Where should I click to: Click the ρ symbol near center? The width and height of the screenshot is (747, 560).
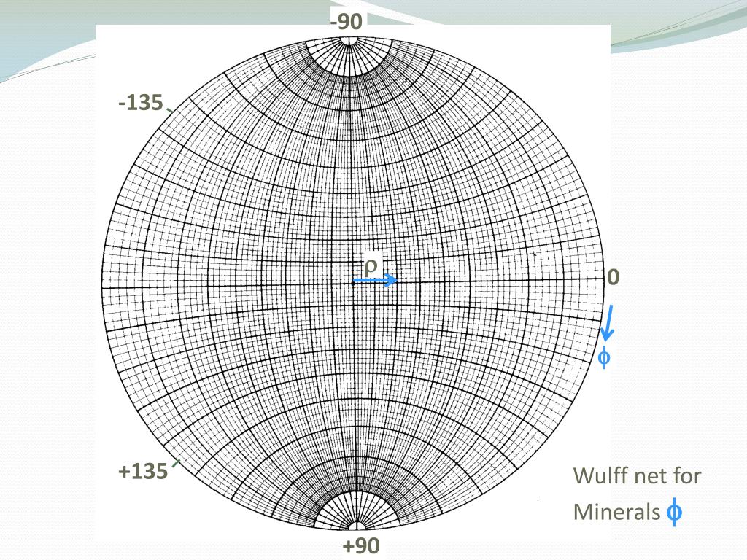[x=371, y=265]
